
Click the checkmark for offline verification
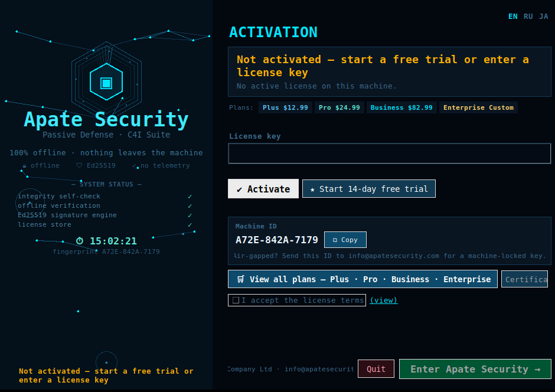click(x=190, y=206)
